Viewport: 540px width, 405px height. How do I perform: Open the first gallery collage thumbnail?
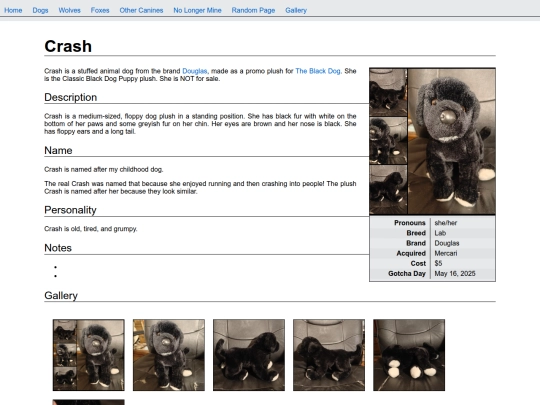click(89, 355)
